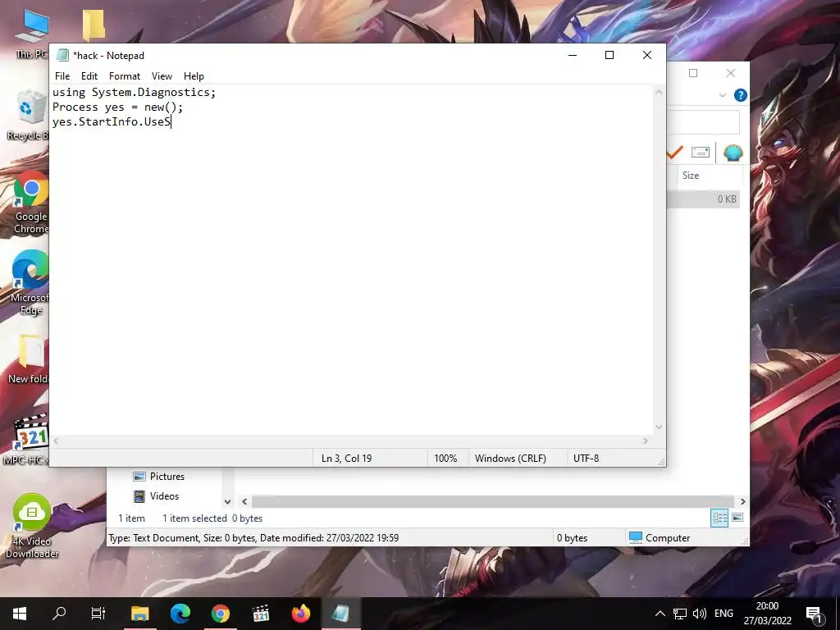840x630 pixels.
Task: Select the Google Chrome desktop shortcut
Action: point(31,203)
